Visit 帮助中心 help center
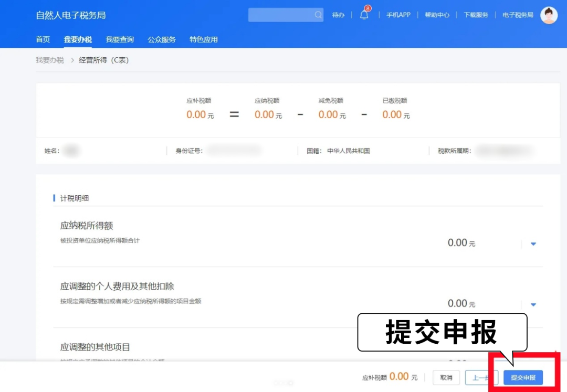The image size is (567, 392). pyautogui.click(x=437, y=15)
